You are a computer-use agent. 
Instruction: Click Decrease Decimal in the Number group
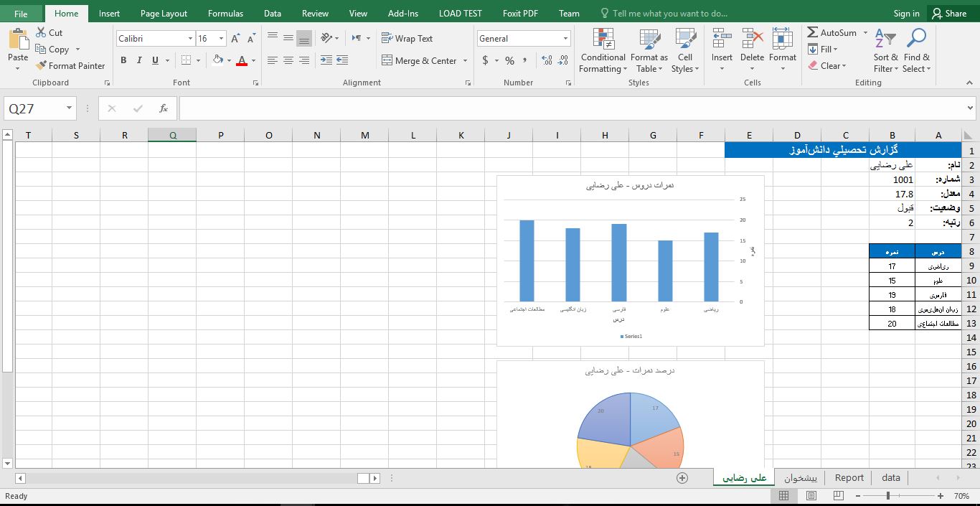point(562,60)
